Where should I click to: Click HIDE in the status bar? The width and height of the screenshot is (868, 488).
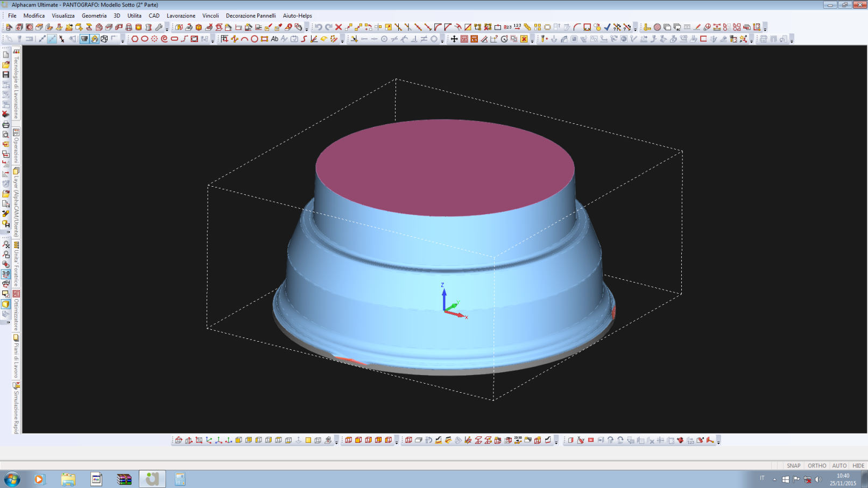[858, 466]
